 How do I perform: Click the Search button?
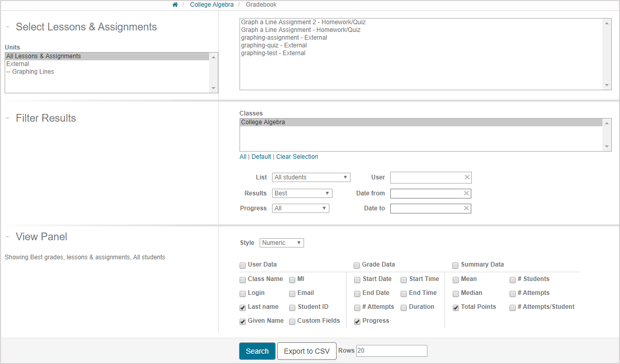click(x=257, y=351)
